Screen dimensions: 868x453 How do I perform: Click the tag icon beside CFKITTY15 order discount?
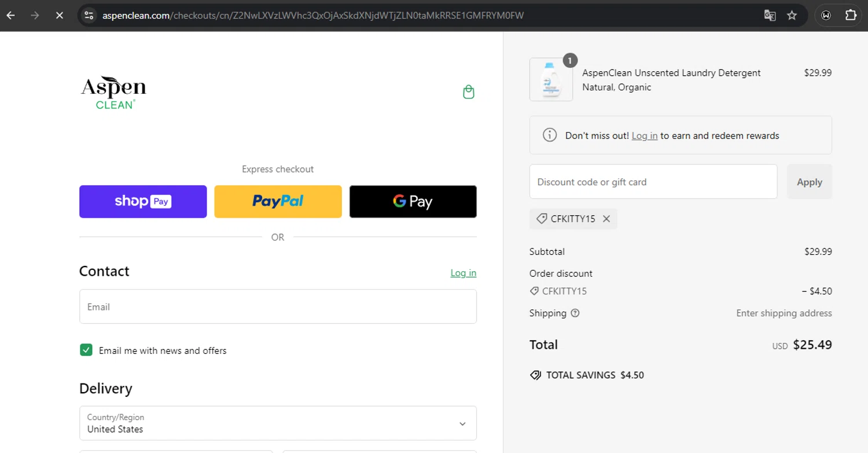coord(534,291)
